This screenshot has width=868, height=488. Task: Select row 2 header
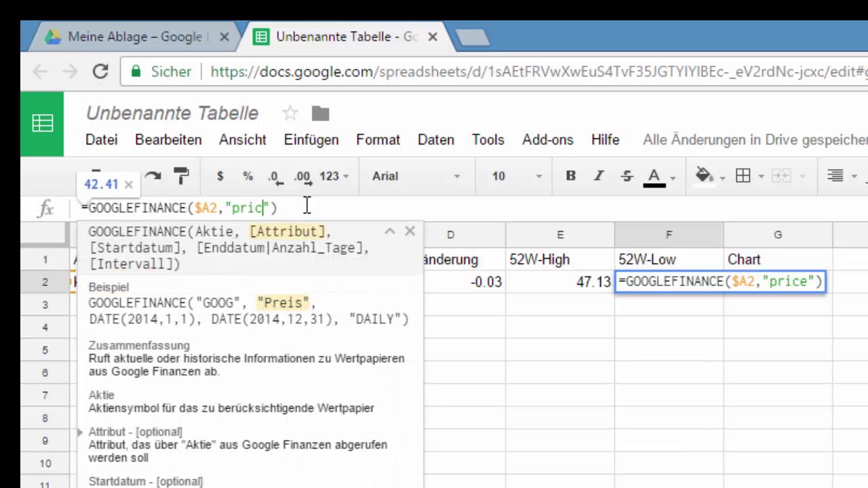(x=45, y=282)
